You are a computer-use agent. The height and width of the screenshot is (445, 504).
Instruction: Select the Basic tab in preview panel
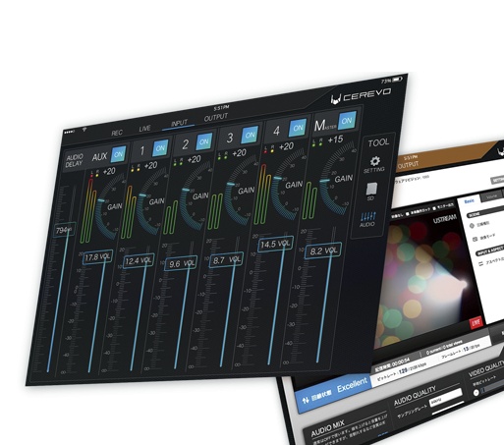[469, 201]
